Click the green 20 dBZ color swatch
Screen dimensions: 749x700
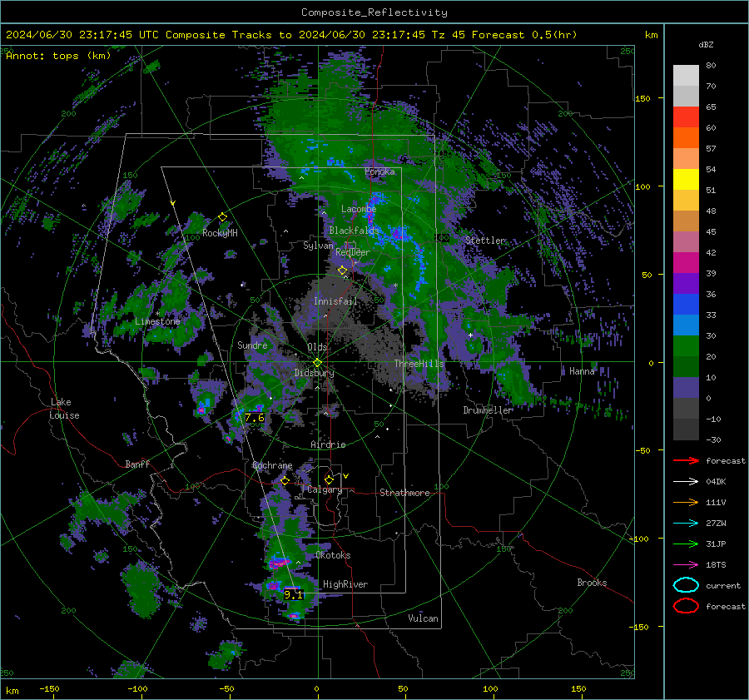coord(686,346)
